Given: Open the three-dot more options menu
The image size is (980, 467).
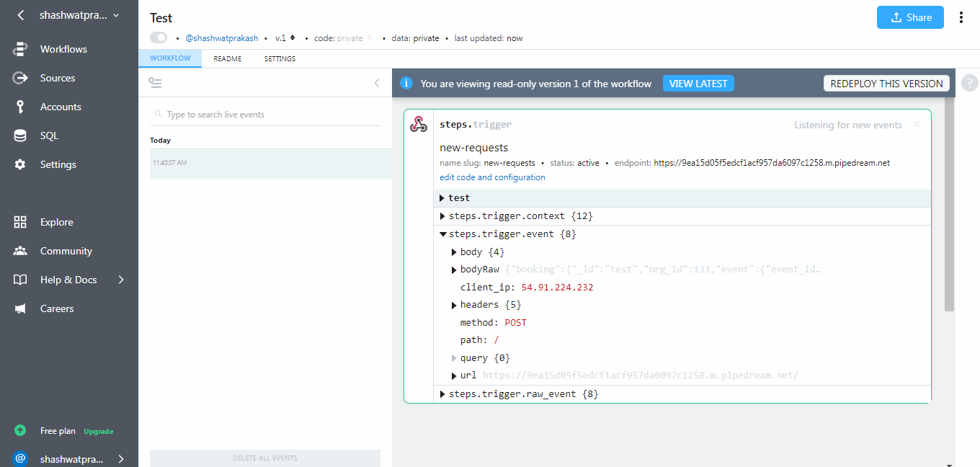Looking at the screenshot, I should point(961,17).
